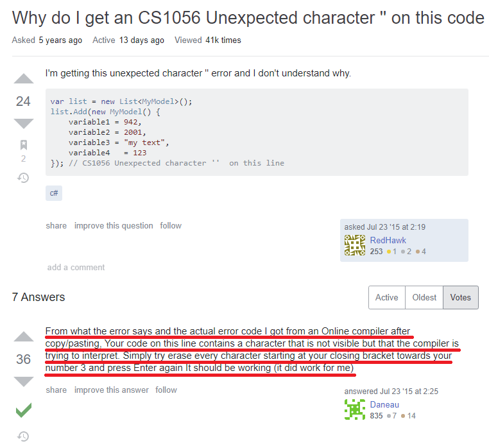Select improve this question link
The width and height of the screenshot is (489, 448).
pyautogui.click(x=114, y=225)
